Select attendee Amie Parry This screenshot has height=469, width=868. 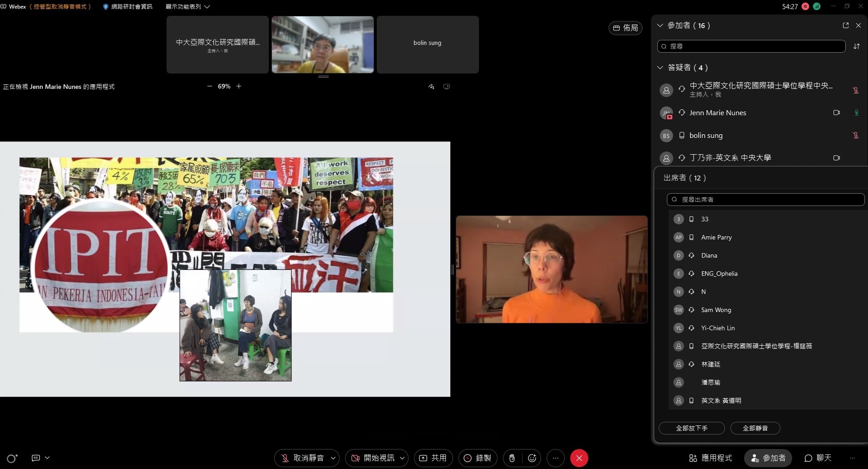767,237
